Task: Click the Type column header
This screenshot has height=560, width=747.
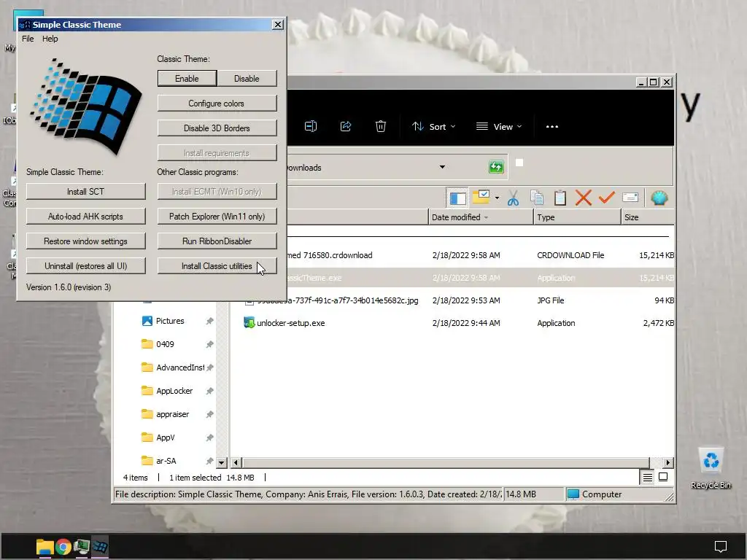Action: point(577,217)
